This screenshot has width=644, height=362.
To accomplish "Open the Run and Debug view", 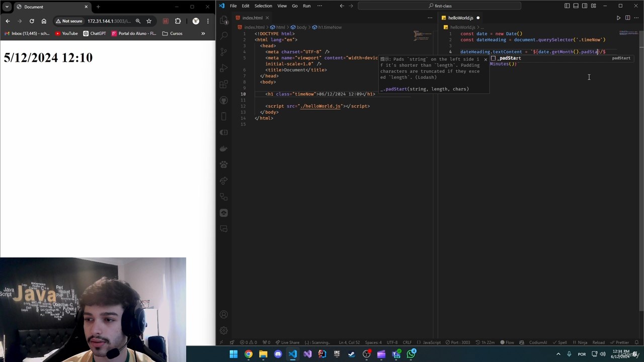I will tap(224, 68).
